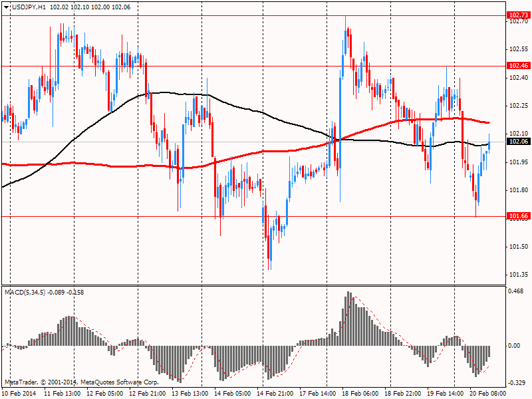
Task: Click the 101.95 price scale value
Action: pos(519,162)
